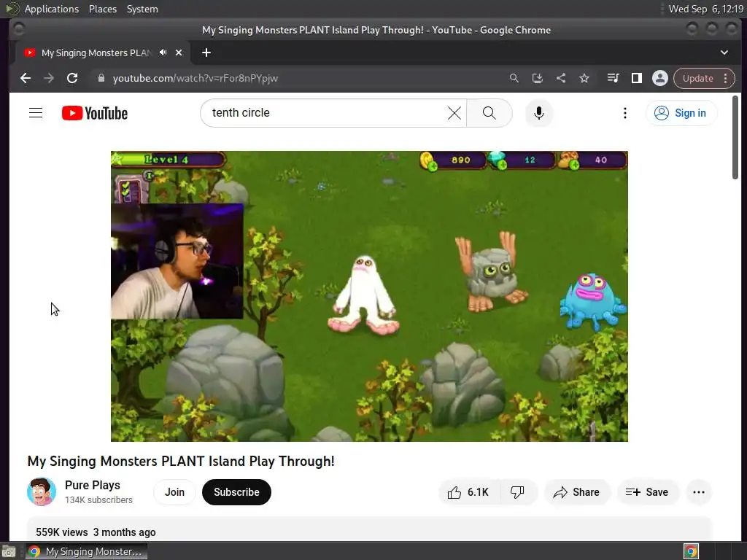
Task: Subscribe to Pure Plays
Action: [236, 492]
